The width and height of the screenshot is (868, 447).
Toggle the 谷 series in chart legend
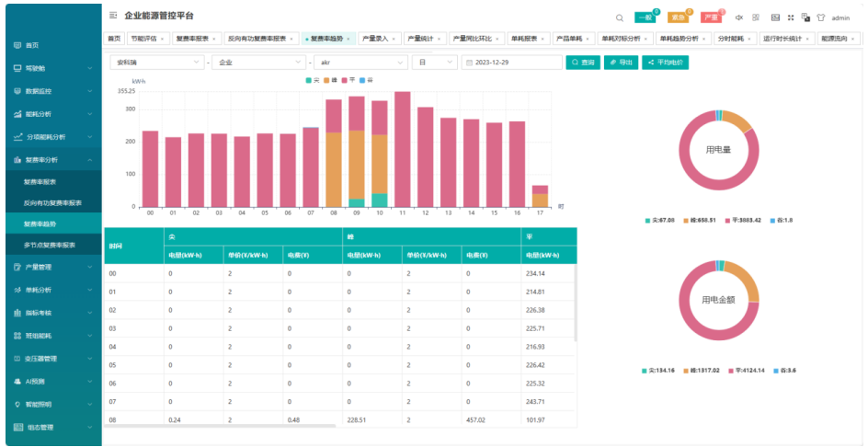click(x=366, y=81)
